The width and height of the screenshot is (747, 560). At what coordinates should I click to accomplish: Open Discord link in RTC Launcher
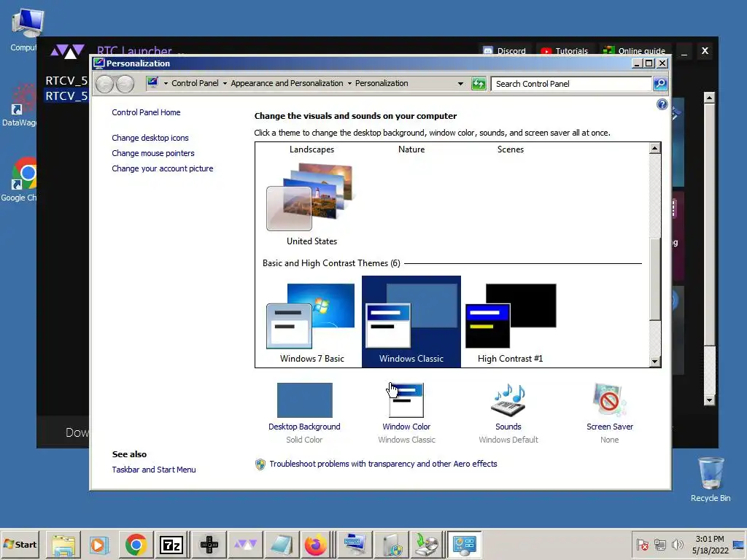coord(505,51)
